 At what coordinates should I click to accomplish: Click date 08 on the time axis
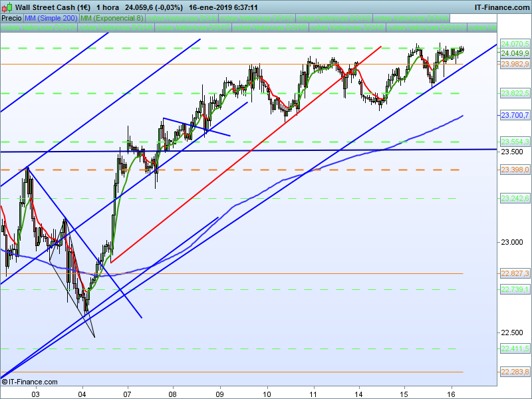pos(173,394)
